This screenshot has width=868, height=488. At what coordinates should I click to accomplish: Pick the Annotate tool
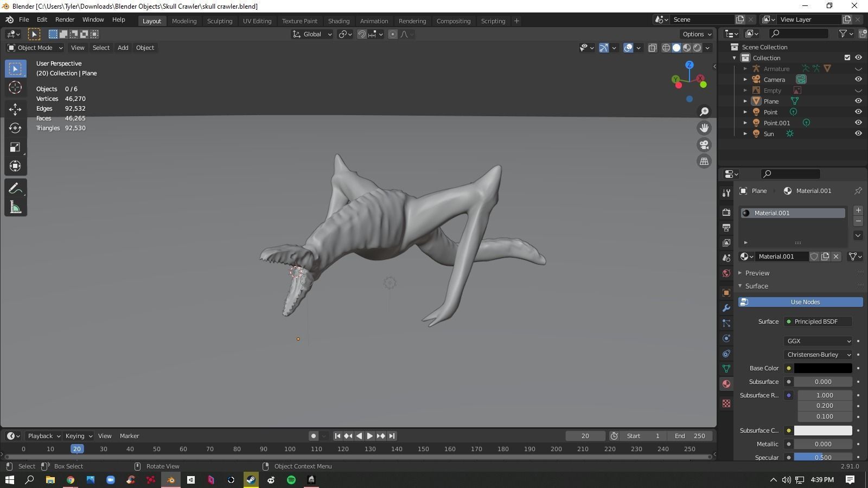point(15,187)
